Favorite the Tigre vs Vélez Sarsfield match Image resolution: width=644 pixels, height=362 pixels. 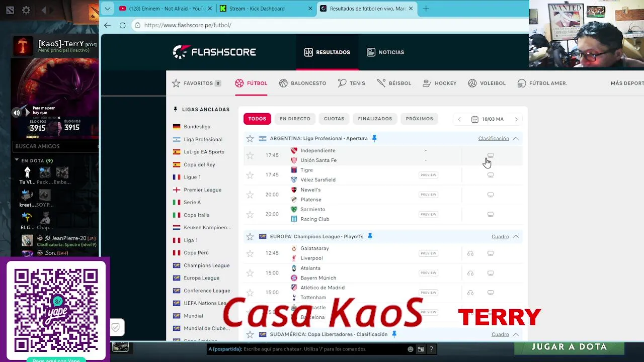(250, 175)
